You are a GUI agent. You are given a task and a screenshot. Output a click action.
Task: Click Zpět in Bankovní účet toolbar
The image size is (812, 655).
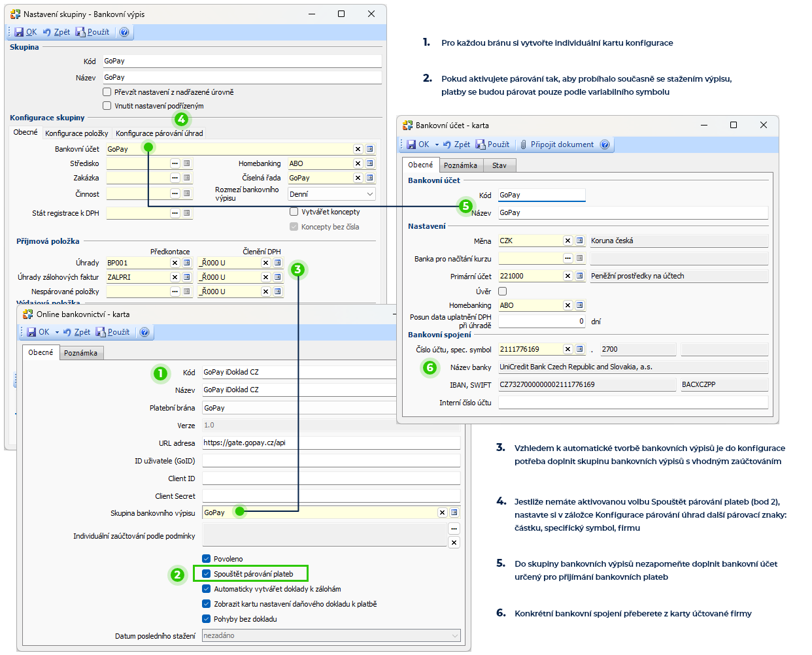(456, 144)
